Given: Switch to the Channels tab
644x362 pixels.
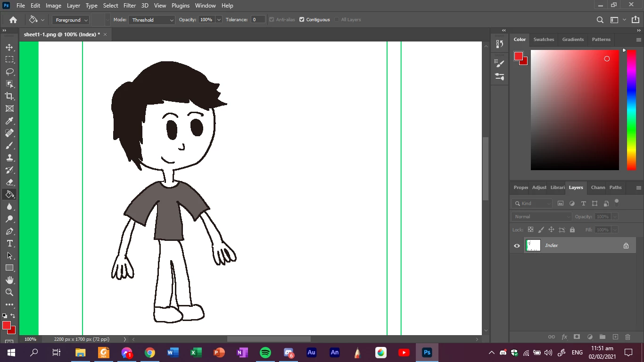Looking at the screenshot, I should pyautogui.click(x=598, y=188).
